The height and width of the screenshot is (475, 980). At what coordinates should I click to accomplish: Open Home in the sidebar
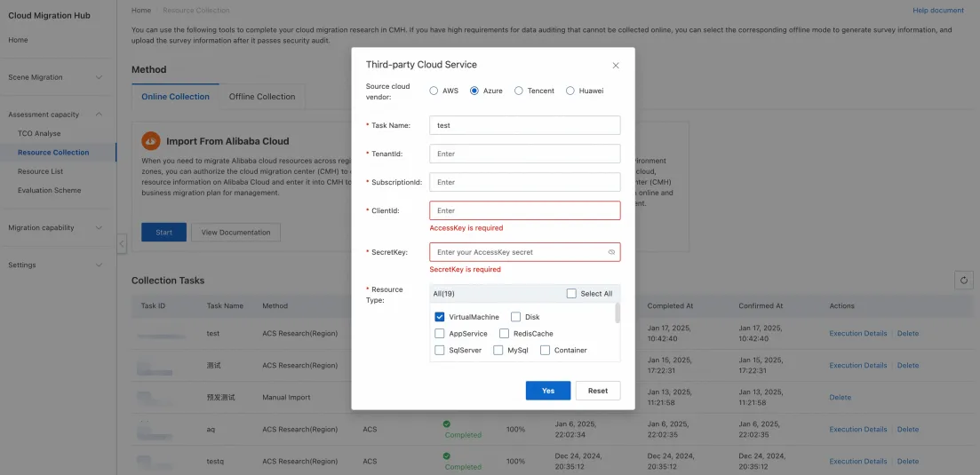18,40
